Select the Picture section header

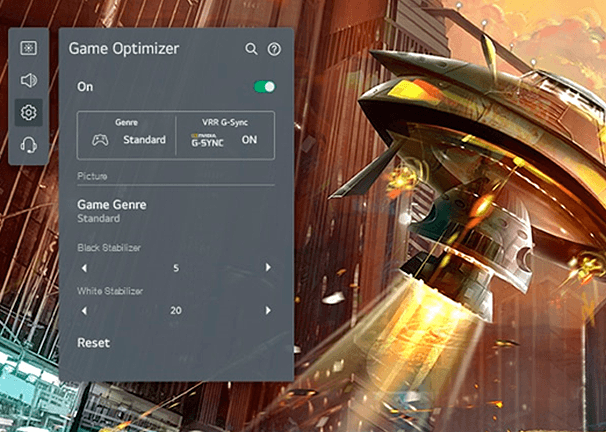[93, 176]
